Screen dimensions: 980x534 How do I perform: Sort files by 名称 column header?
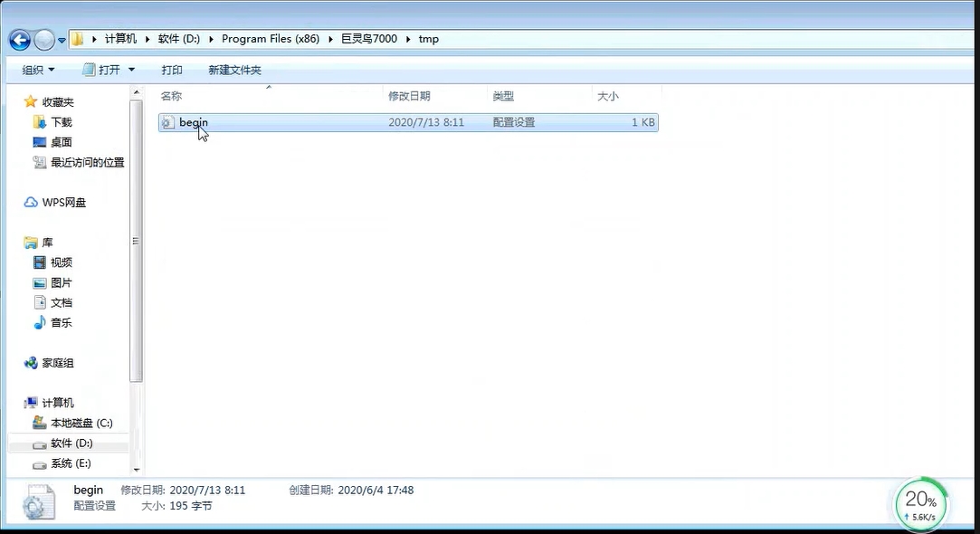pos(171,96)
